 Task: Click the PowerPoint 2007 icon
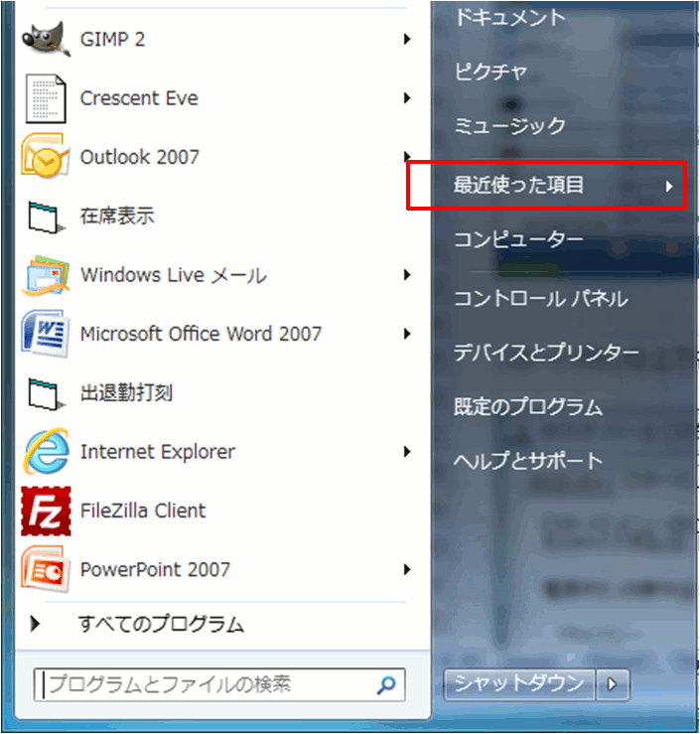click(45, 569)
